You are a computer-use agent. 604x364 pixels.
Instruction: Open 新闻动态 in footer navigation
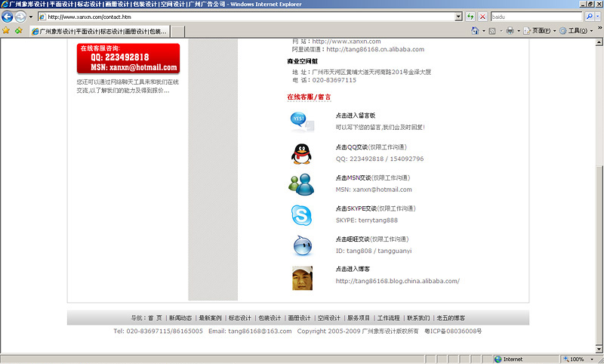(x=180, y=318)
